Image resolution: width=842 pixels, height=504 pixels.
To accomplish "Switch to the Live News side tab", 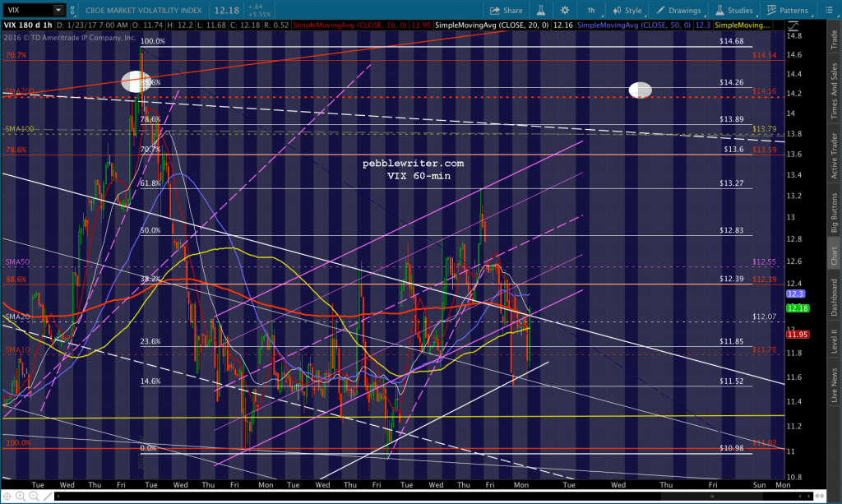I will [834, 384].
